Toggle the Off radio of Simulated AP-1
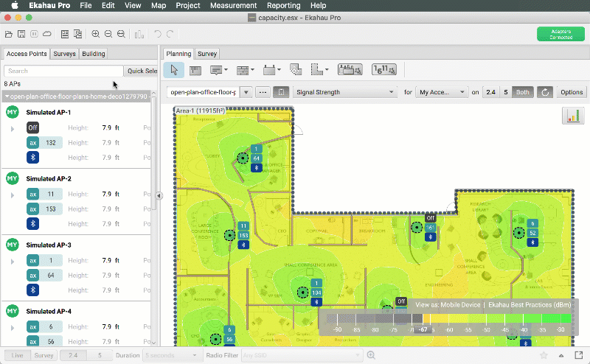Screen dimensions: 590x364 (x=32, y=127)
